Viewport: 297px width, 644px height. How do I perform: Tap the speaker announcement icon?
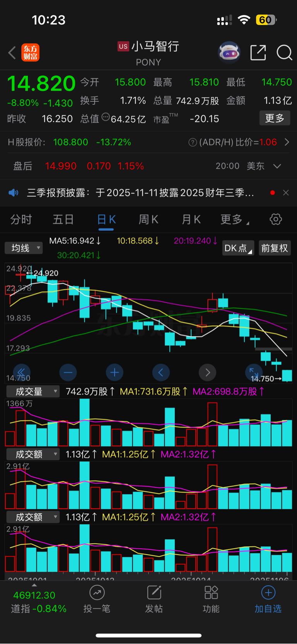14,192
